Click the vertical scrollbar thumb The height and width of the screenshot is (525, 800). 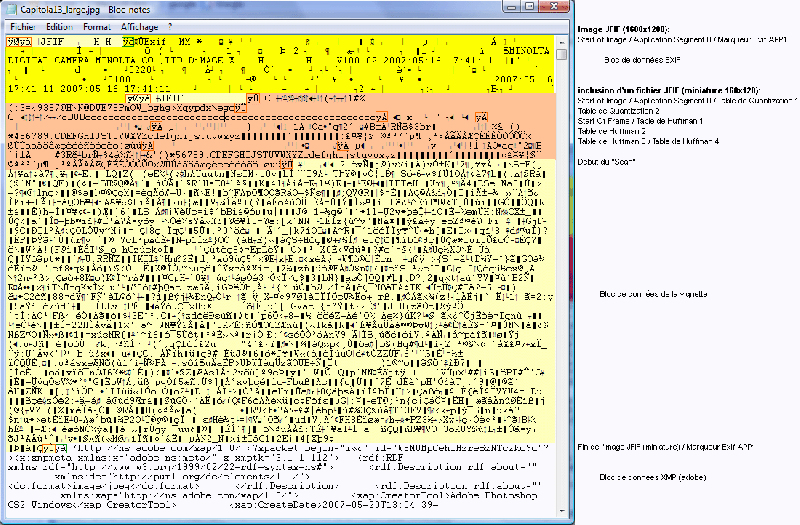coord(562,55)
